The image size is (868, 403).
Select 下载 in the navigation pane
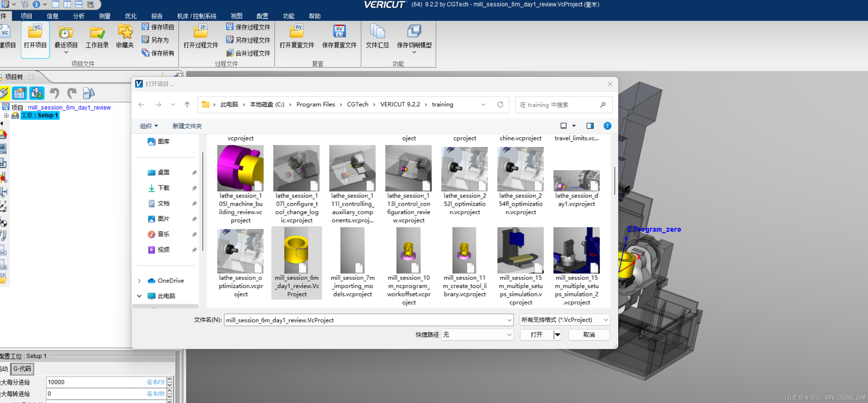tap(164, 188)
